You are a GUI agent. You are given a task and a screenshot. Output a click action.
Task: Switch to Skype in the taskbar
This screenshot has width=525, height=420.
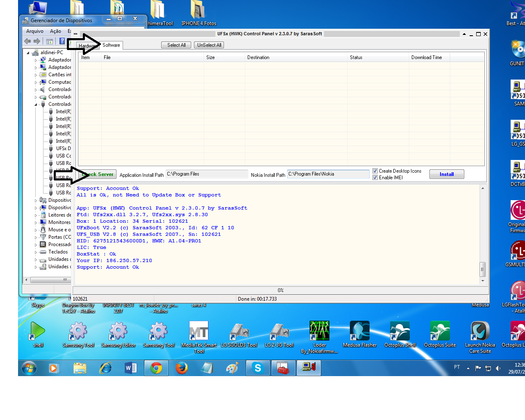[x=258, y=368]
